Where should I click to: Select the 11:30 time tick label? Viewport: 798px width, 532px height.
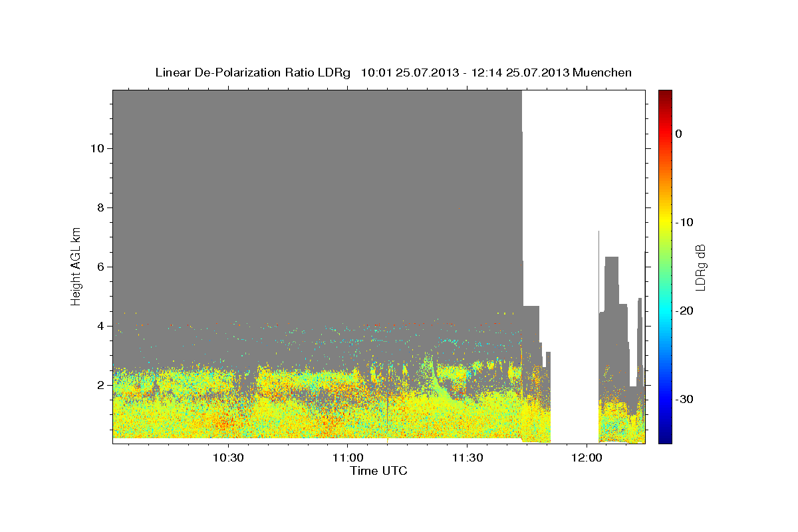click(466, 458)
